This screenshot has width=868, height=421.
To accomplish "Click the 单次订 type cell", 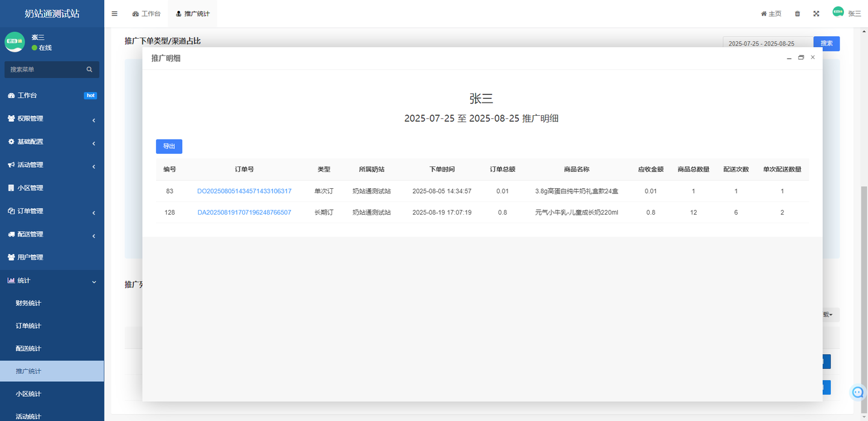I will (324, 191).
